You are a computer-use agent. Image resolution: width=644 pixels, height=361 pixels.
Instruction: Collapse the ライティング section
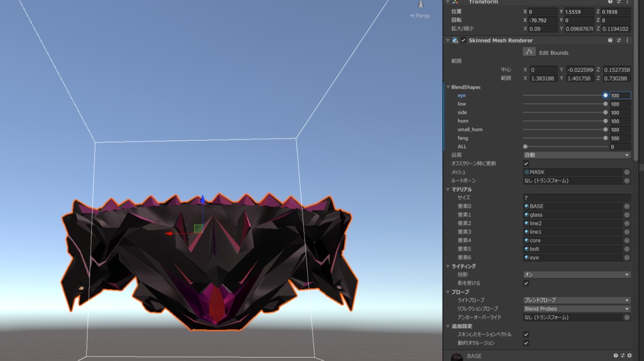(x=448, y=266)
